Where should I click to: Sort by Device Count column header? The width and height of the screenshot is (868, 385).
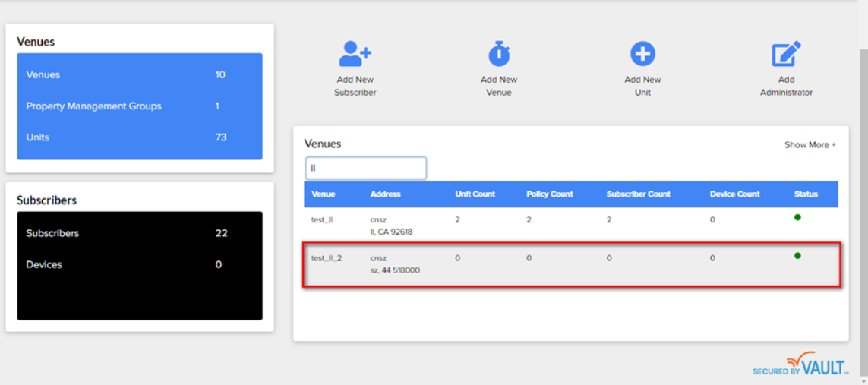(734, 194)
